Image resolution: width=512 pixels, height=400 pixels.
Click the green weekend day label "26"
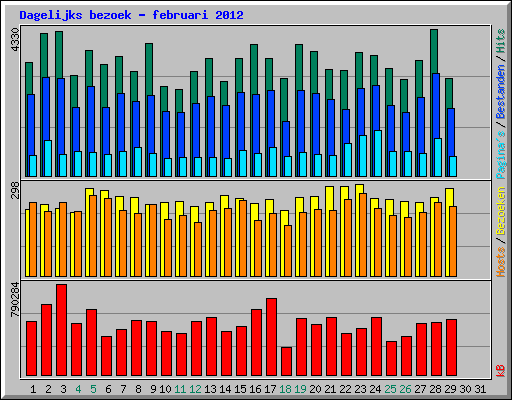click(405, 389)
